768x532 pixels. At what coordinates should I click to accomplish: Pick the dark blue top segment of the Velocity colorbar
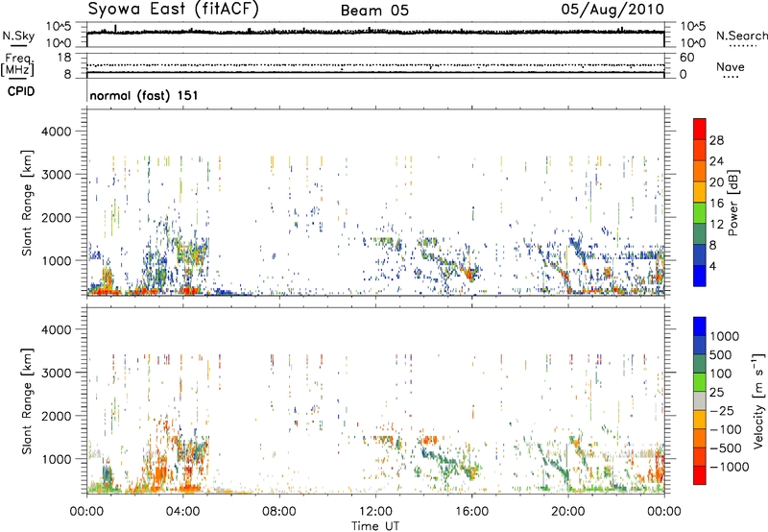click(x=700, y=326)
